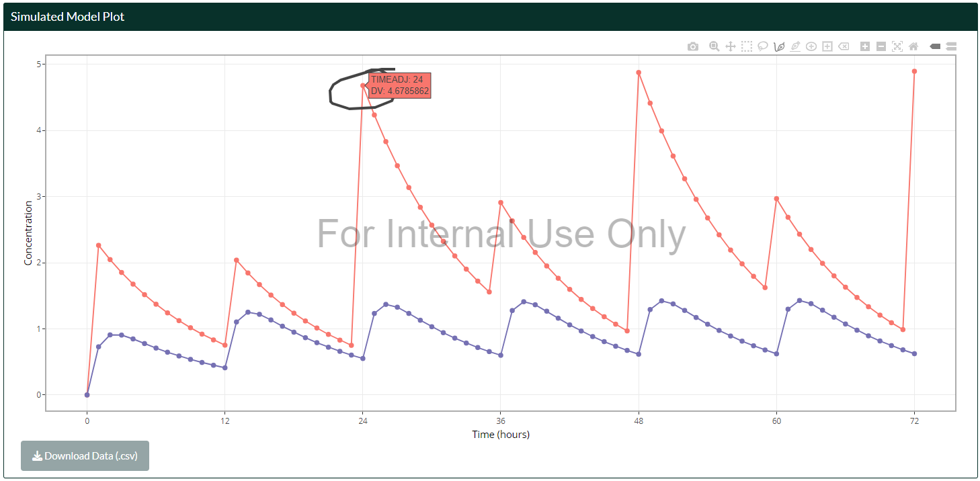Select the hand-drawn freeform shape outline
The width and height of the screenshot is (980, 481).
click(331, 94)
